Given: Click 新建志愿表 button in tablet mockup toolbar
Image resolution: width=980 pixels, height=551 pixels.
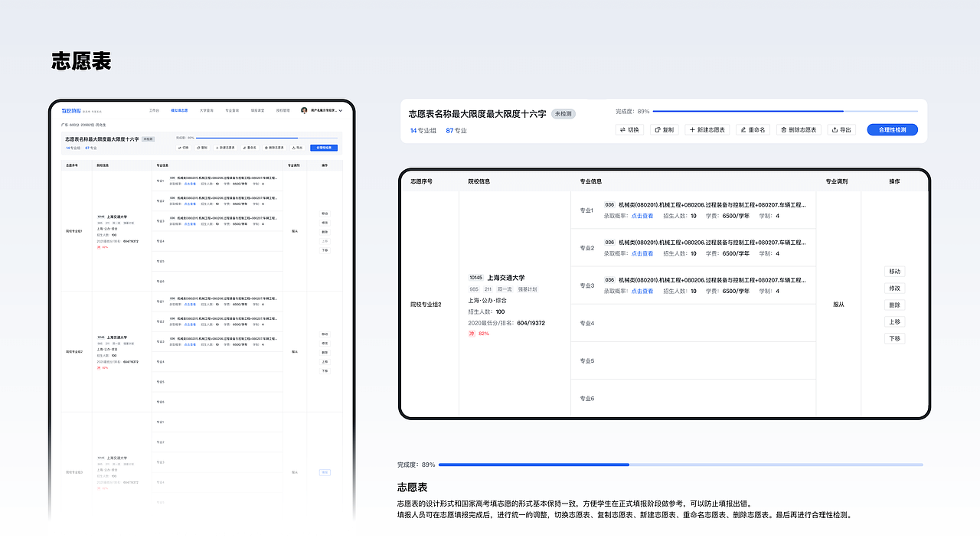Looking at the screenshot, I should (x=225, y=148).
